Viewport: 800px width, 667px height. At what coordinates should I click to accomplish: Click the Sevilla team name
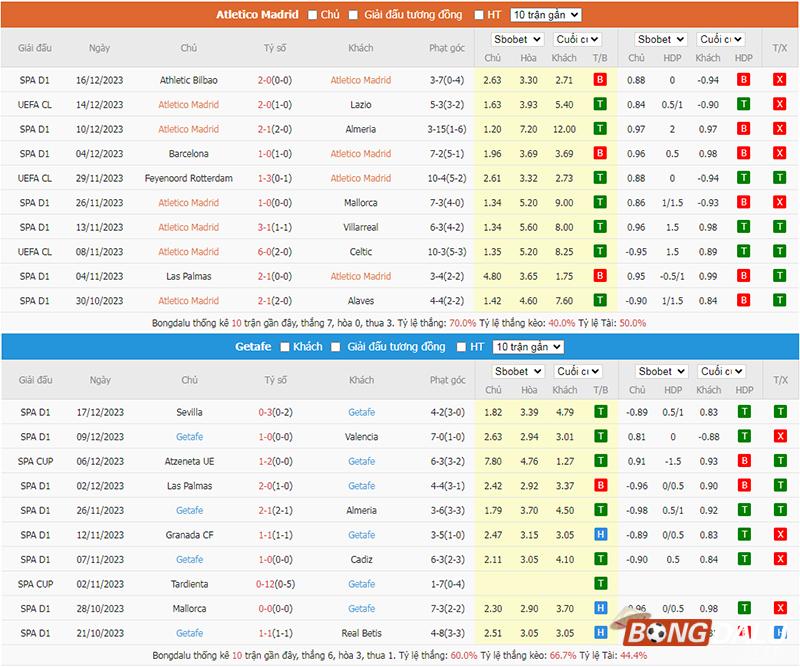point(189,412)
